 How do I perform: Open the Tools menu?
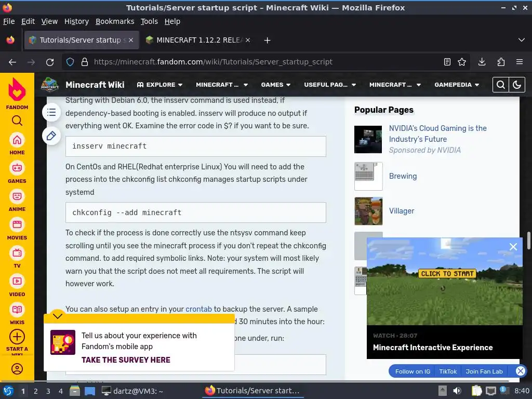pos(149,21)
